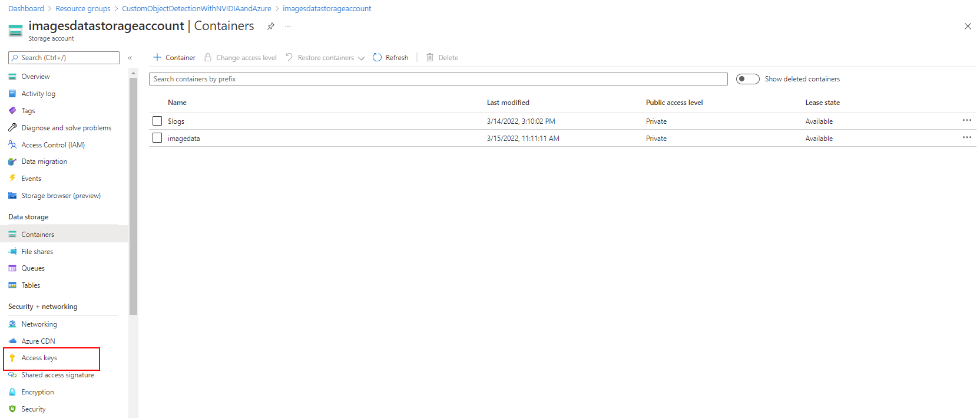980x418 pixels.
Task: Click the Access keys key icon
Action: (12, 358)
